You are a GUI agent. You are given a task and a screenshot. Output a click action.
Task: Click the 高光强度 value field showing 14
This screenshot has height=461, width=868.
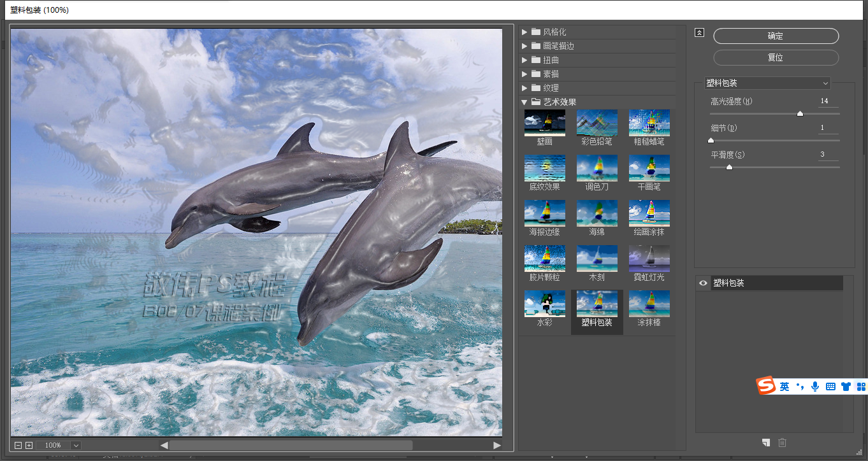pos(828,101)
